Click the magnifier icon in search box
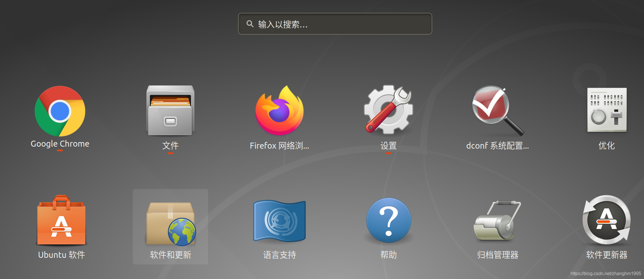Viewport: 644px width, 279px height. coord(250,24)
